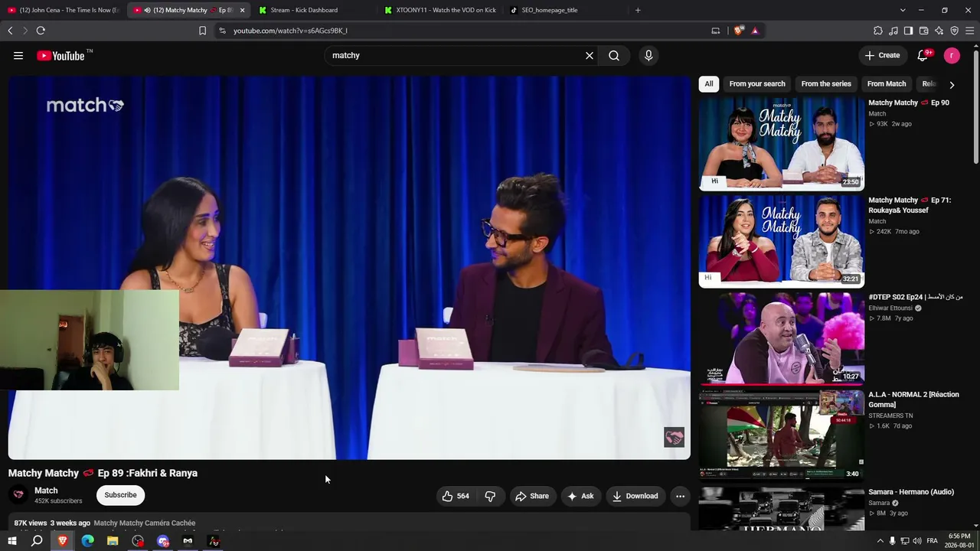980x551 pixels.
Task: Open Match channel avatar
Action: 18,494
